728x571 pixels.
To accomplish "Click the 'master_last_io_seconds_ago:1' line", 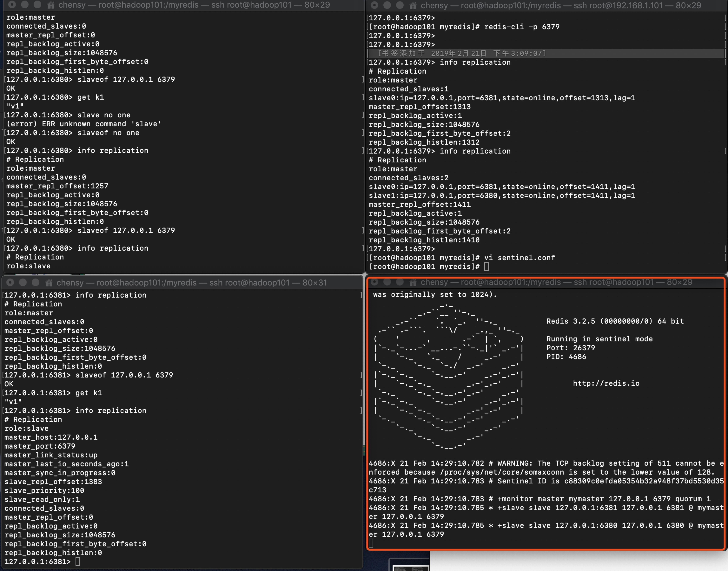I will (66, 464).
